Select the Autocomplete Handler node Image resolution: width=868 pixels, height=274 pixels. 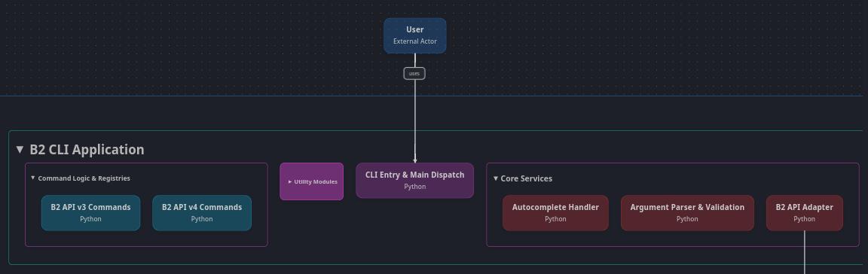click(555, 212)
